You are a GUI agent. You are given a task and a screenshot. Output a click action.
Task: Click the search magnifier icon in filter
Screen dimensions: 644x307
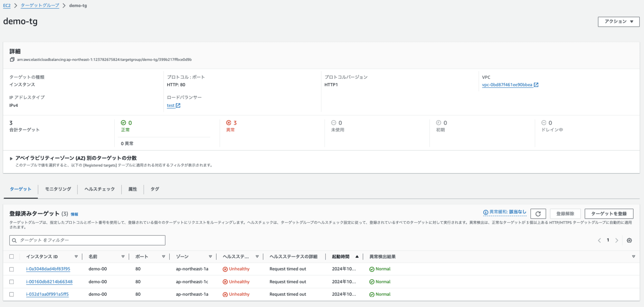(x=14, y=240)
